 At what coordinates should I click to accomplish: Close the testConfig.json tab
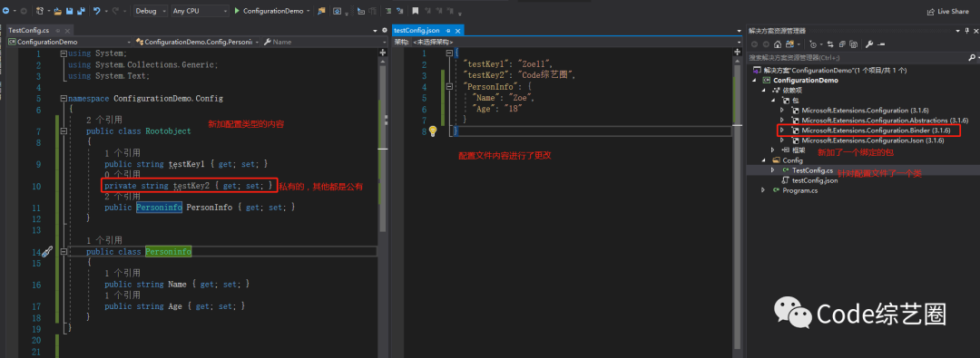457,30
